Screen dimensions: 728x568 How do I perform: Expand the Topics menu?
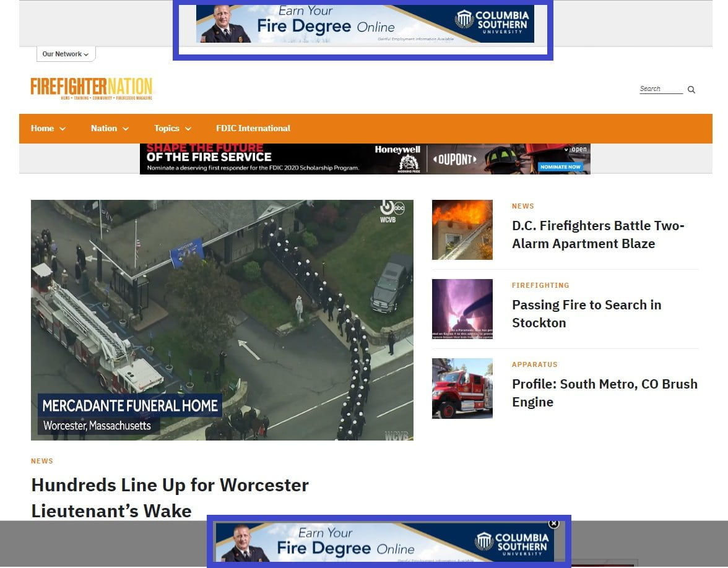173,129
